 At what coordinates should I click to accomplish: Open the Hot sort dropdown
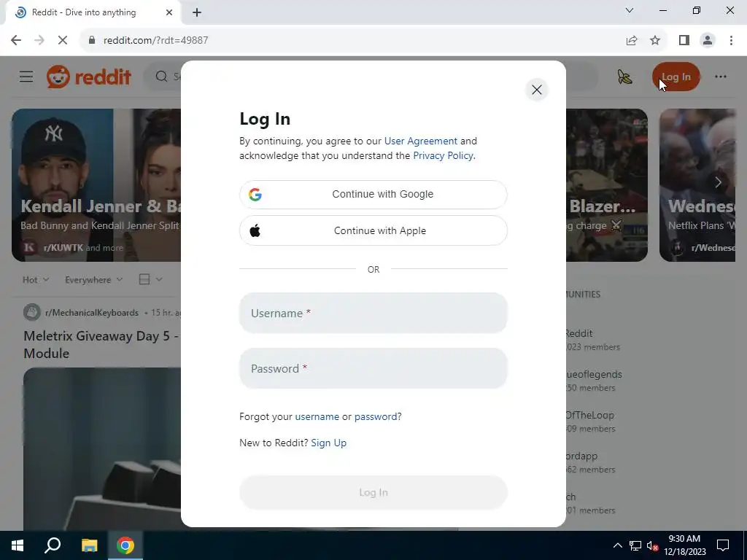[36, 280]
